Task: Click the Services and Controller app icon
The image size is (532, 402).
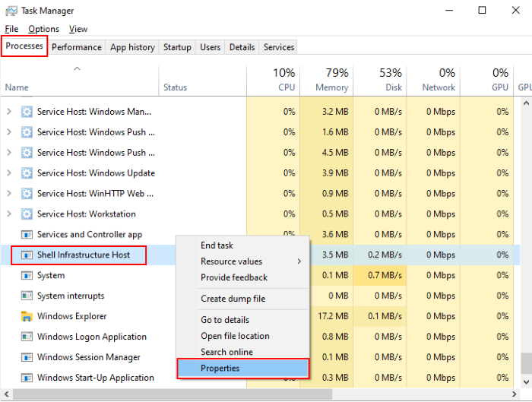Action: (27, 234)
